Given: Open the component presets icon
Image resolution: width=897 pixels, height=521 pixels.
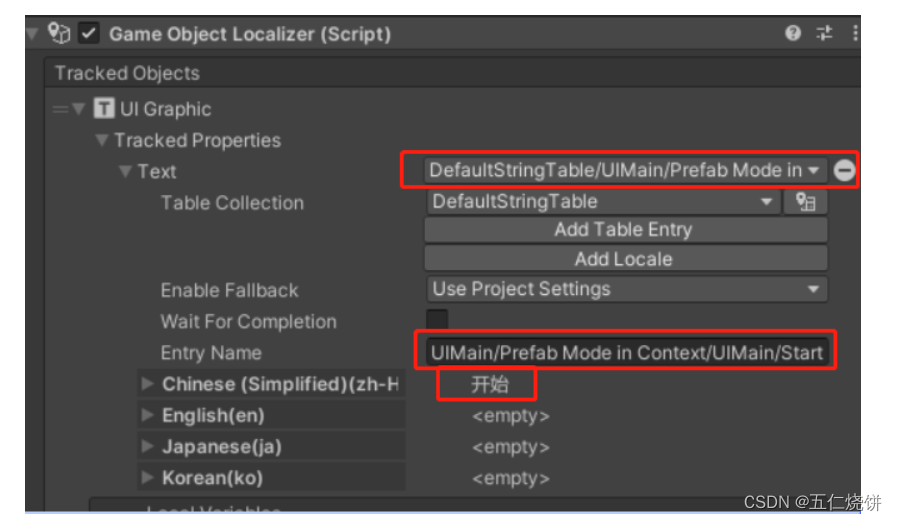Looking at the screenshot, I should pyautogui.click(x=824, y=34).
